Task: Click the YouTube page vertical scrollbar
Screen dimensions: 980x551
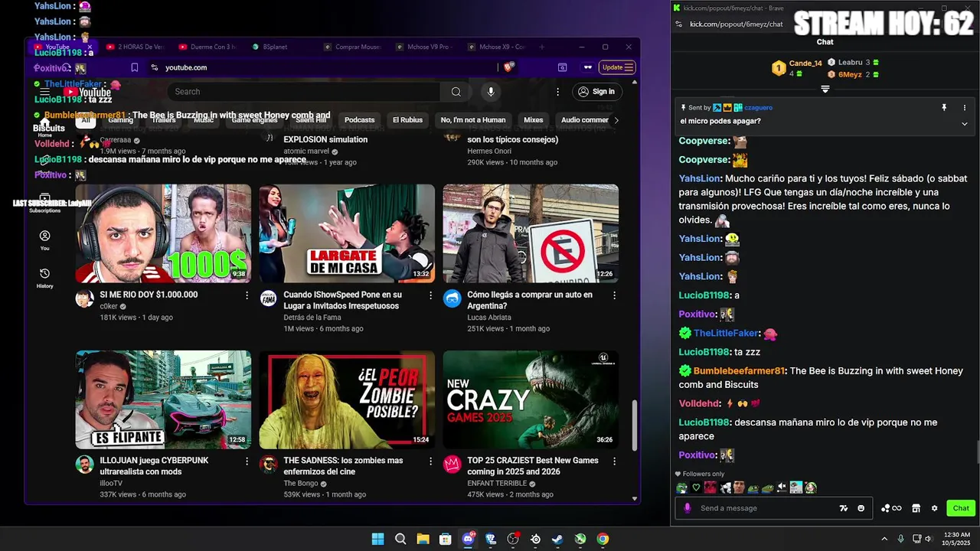Action: pos(634,425)
